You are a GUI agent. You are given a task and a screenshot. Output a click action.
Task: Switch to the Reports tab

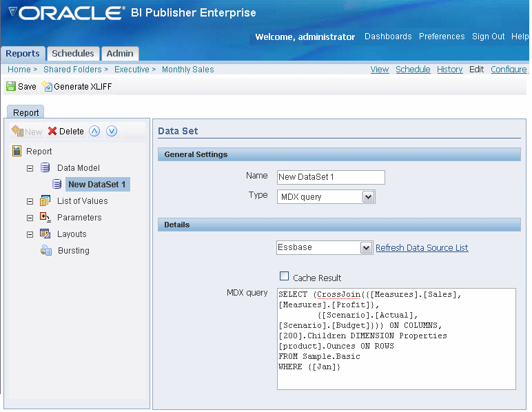tap(23, 54)
